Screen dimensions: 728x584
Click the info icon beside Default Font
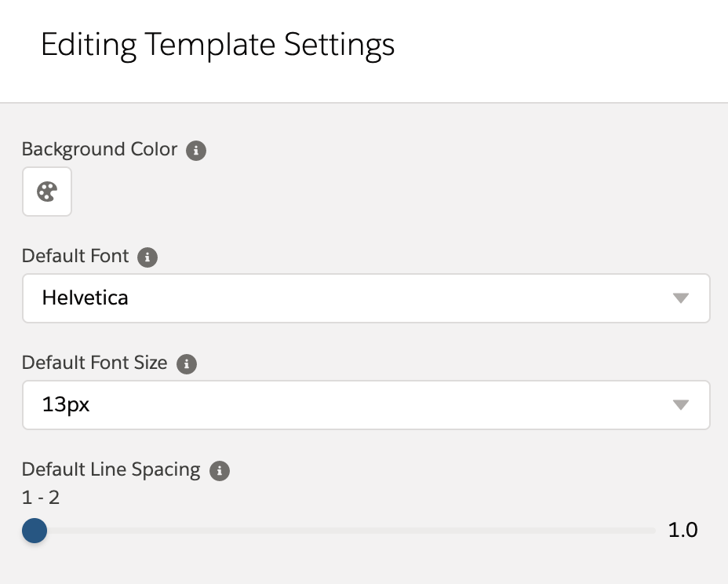pyautogui.click(x=147, y=257)
